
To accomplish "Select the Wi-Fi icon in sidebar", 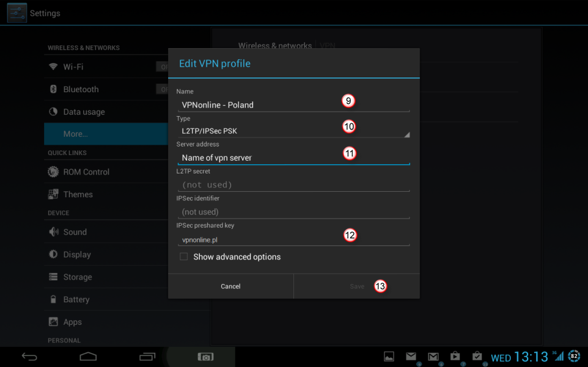I will pyautogui.click(x=53, y=67).
